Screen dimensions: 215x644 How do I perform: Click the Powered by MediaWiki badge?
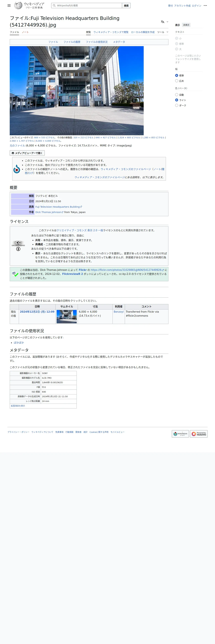click(x=199, y=434)
